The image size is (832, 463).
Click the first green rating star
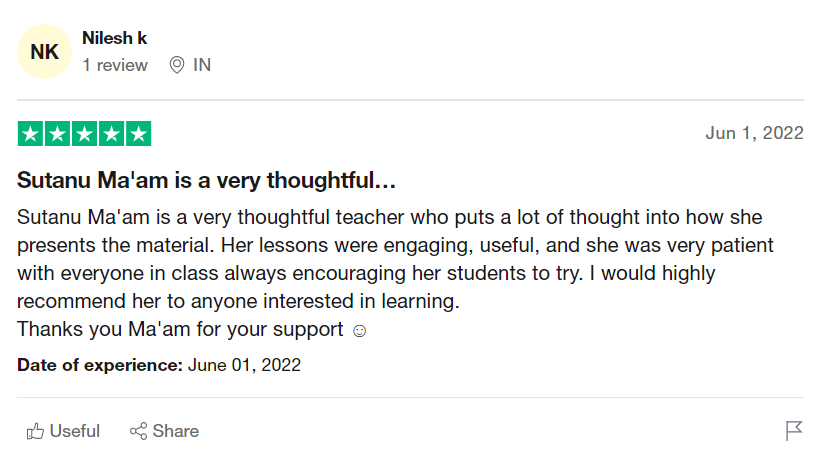click(31, 134)
